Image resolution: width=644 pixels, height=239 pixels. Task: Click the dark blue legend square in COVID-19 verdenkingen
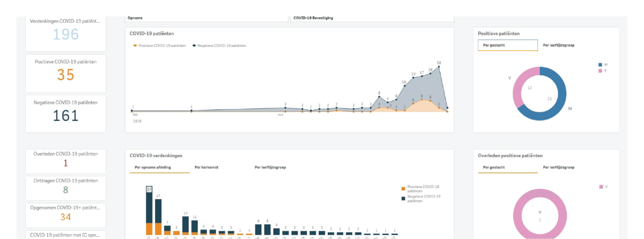point(403,198)
